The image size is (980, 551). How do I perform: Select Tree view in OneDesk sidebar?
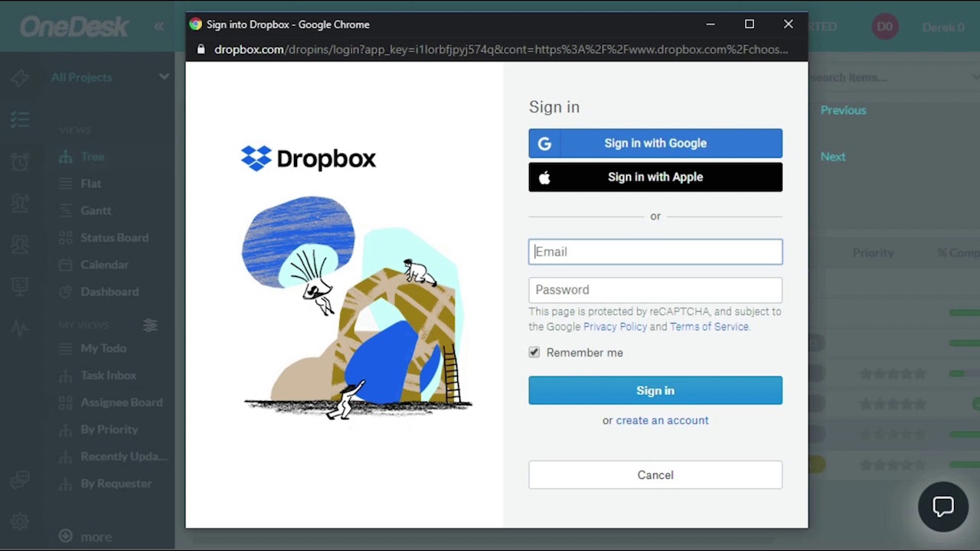pyautogui.click(x=93, y=157)
